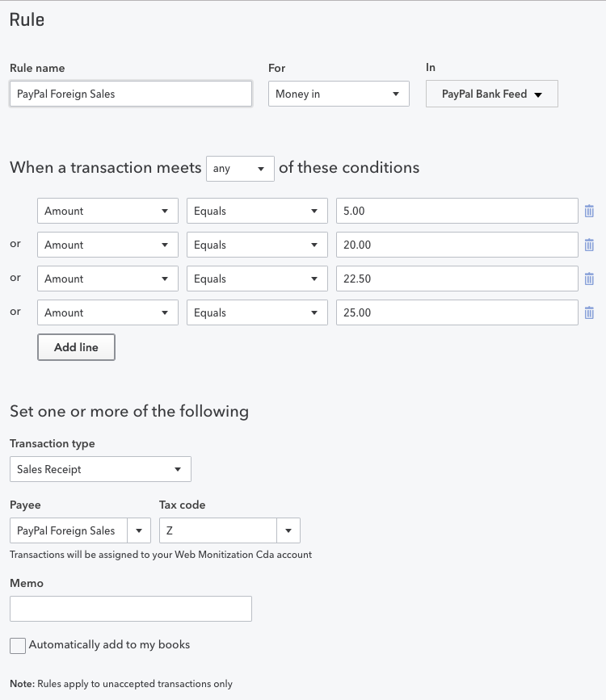Change the any/all conditions dropdown

(x=240, y=169)
